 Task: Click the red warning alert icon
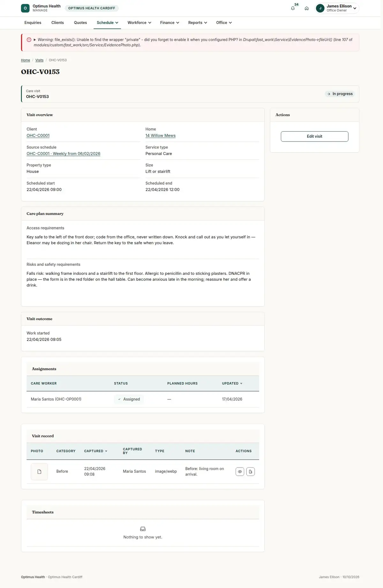pos(29,40)
